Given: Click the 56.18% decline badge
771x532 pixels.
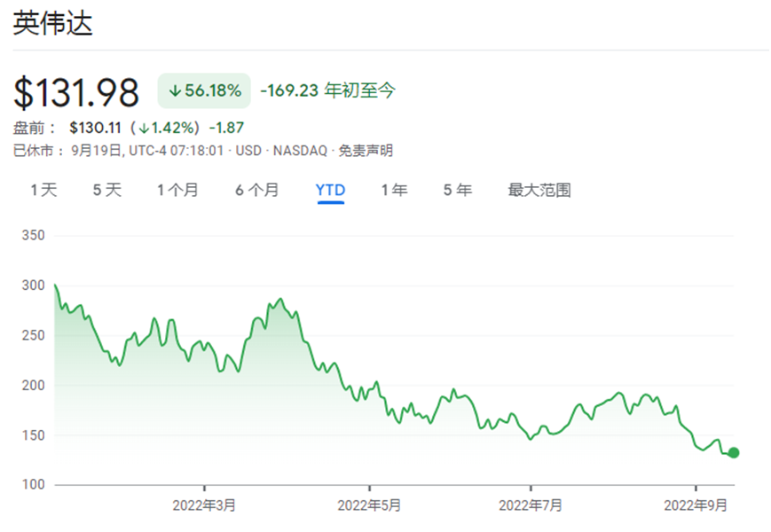Looking at the screenshot, I should [x=204, y=90].
